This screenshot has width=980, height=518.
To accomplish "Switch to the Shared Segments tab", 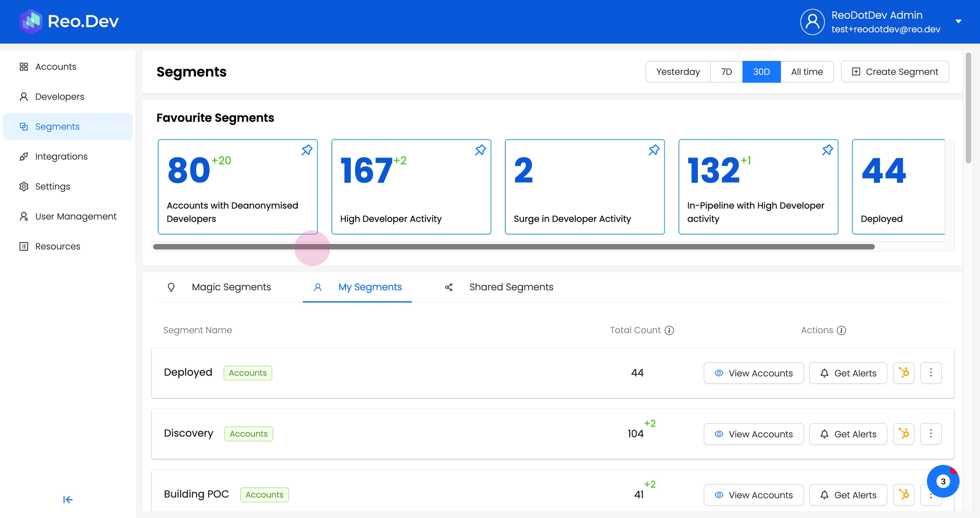I will point(511,287).
